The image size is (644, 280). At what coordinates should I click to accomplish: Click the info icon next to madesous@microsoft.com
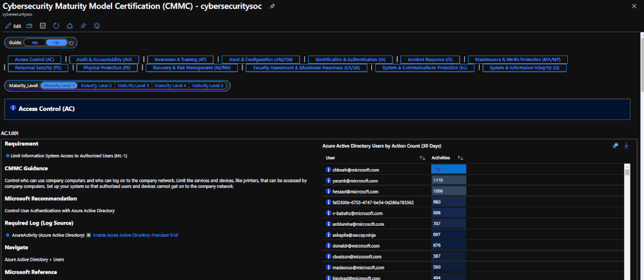329,268
